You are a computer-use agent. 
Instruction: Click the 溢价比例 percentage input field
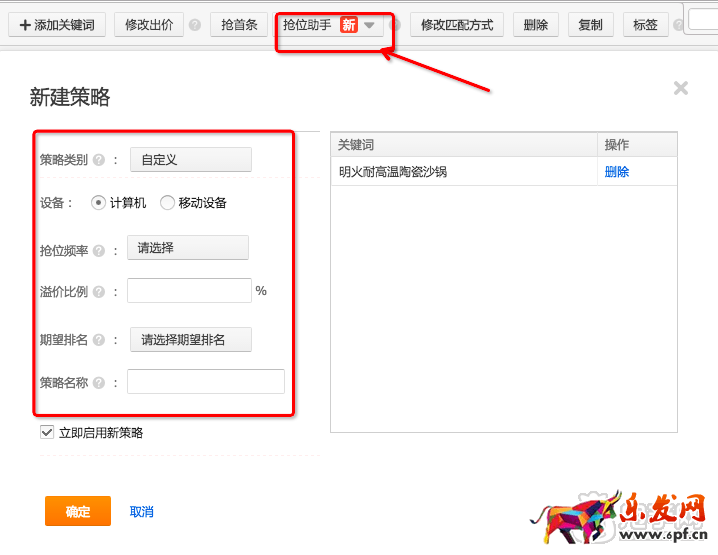pos(189,291)
